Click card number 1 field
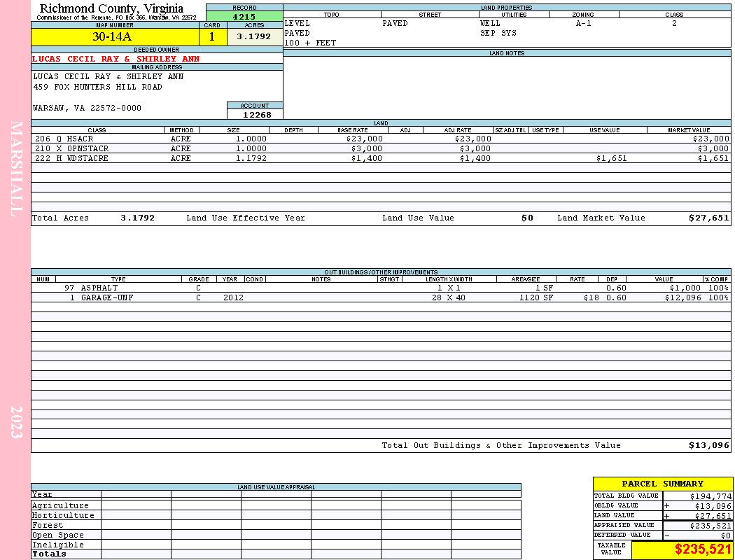Image resolution: width=735 pixels, height=560 pixels. coord(212,36)
